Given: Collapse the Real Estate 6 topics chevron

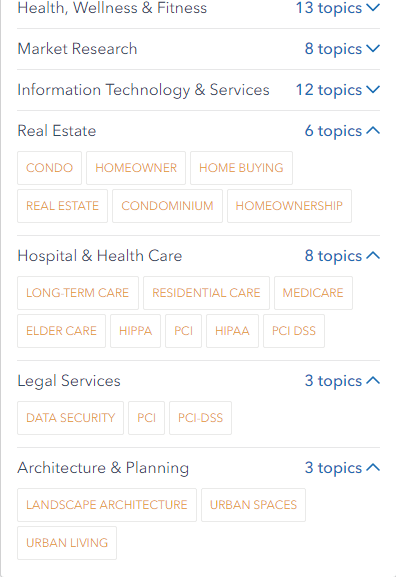Looking at the screenshot, I should [x=373, y=131].
